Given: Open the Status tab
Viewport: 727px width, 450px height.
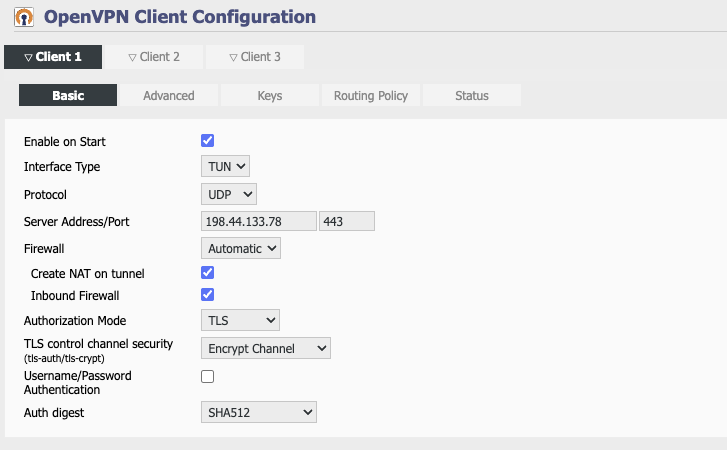Looking at the screenshot, I should [472, 95].
